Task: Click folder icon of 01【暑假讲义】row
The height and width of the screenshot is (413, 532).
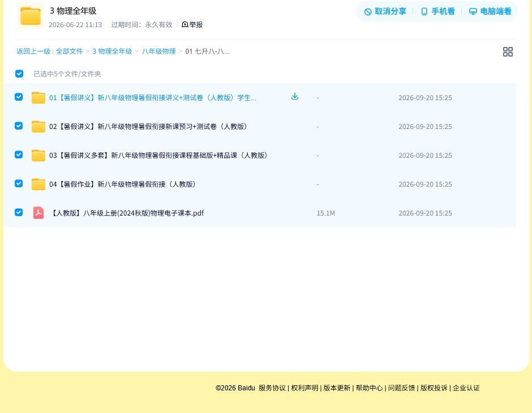Action: 38,98
